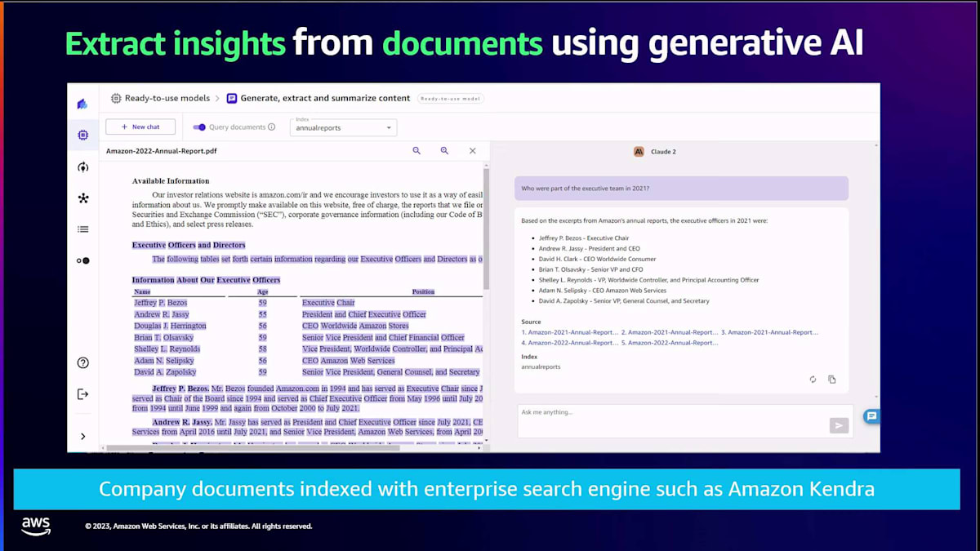Open the Ready-to-use models sidebar icon
Image resolution: width=980 pixels, height=551 pixels.
tap(82, 136)
